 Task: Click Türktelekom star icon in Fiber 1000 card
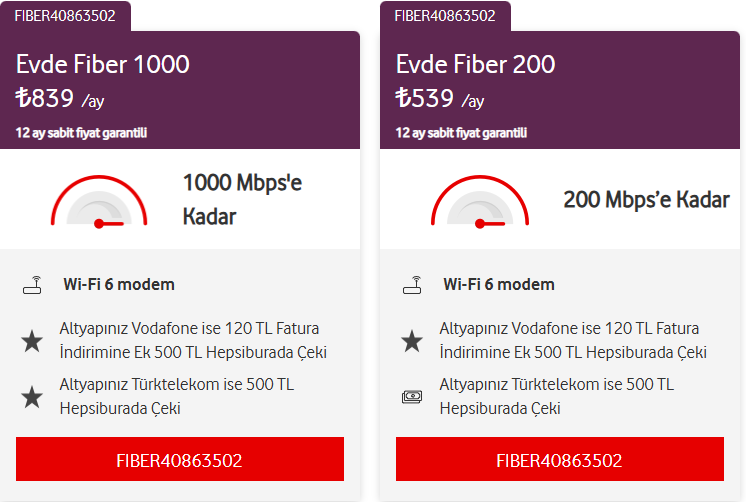32,397
